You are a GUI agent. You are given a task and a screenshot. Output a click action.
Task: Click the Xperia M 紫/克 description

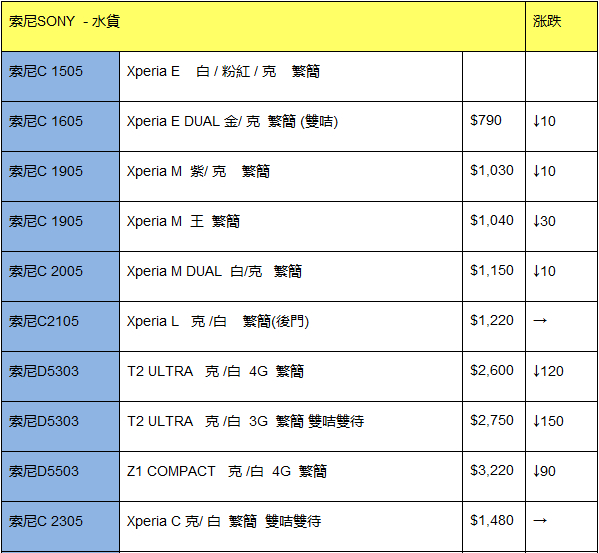point(291,176)
